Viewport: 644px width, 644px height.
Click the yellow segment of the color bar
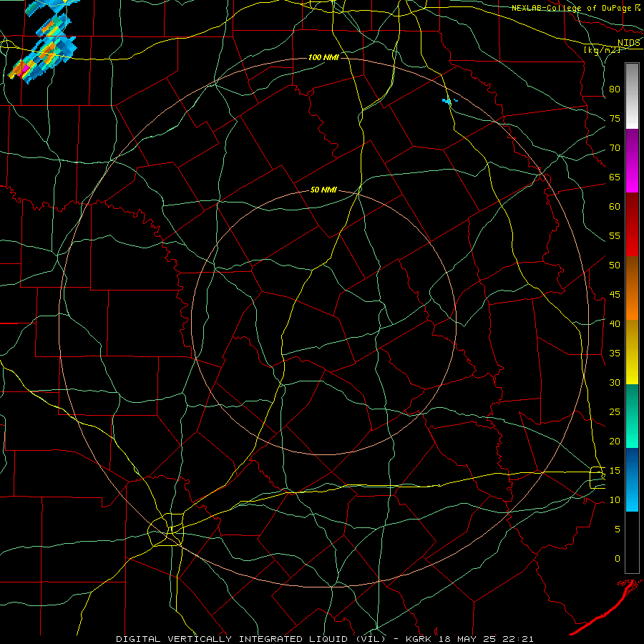click(632, 352)
